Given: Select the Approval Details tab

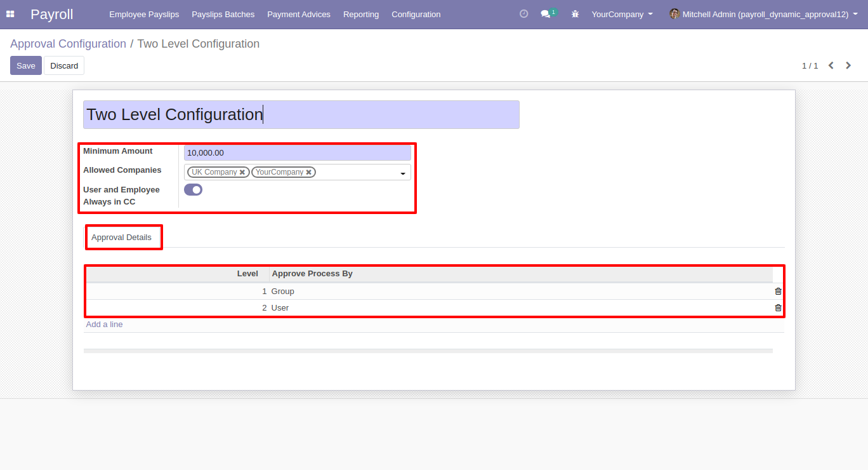Looking at the screenshot, I should pyautogui.click(x=121, y=238).
